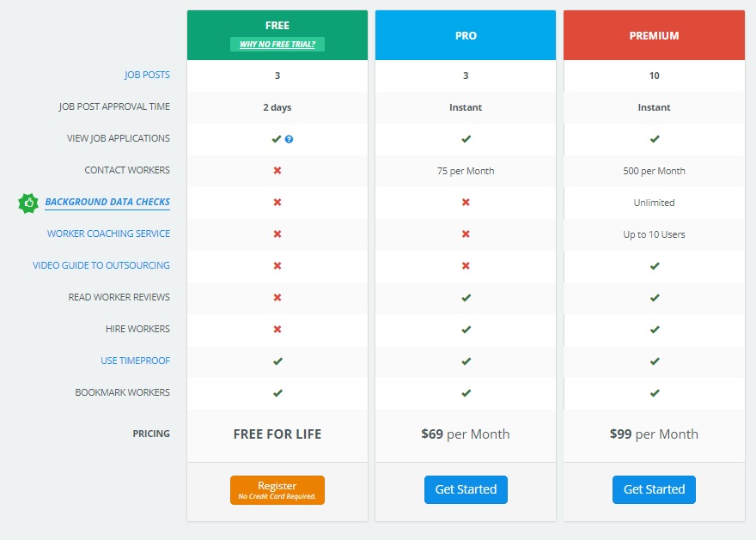Image resolution: width=756 pixels, height=540 pixels.
Task: Click the Free red X for Worker Coaching Service
Action: tap(277, 234)
